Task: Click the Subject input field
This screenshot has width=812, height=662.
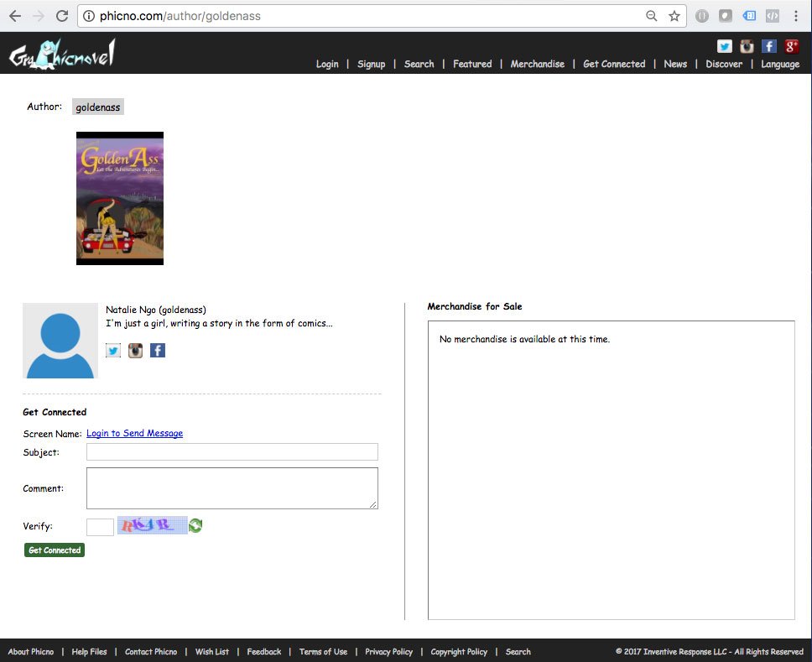Action: pos(232,451)
